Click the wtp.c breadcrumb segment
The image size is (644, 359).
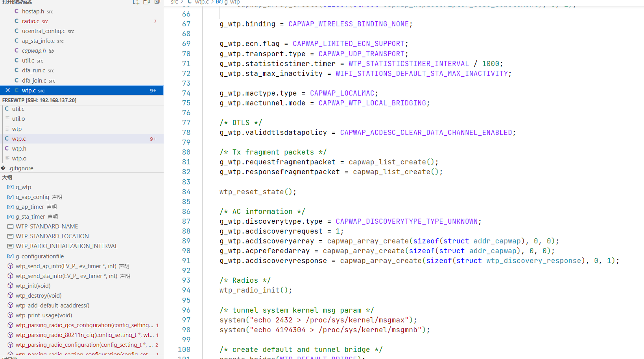(202, 2)
